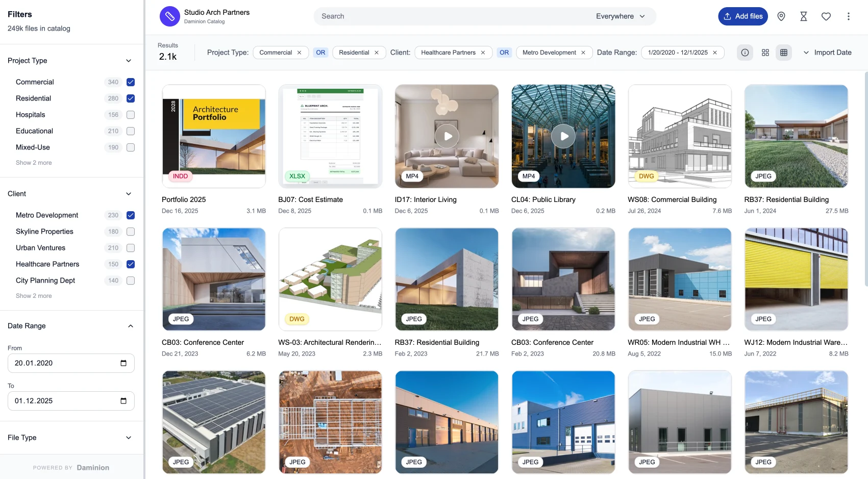Collapse the Date Range section
Image resolution: width=868 pixels, height=479 pixels.
click(x=130, y=326)
